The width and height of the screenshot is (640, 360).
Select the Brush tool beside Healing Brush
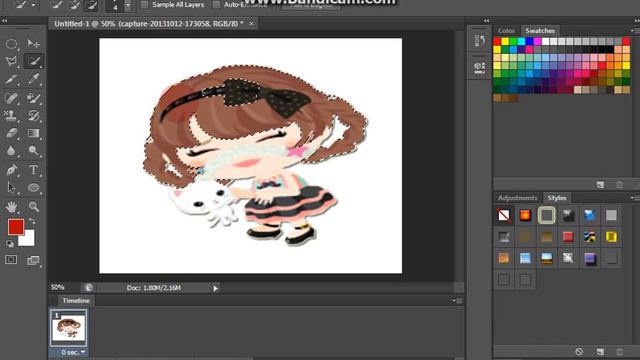33,98
